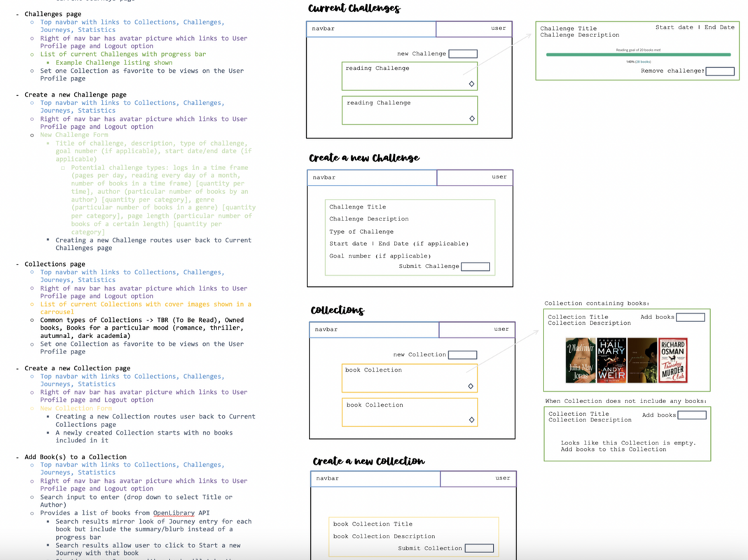Click the Challenge Title field in new Challenge form
Image resolution: width=748 pixels, height=560 pixels.
coord(358,206)
